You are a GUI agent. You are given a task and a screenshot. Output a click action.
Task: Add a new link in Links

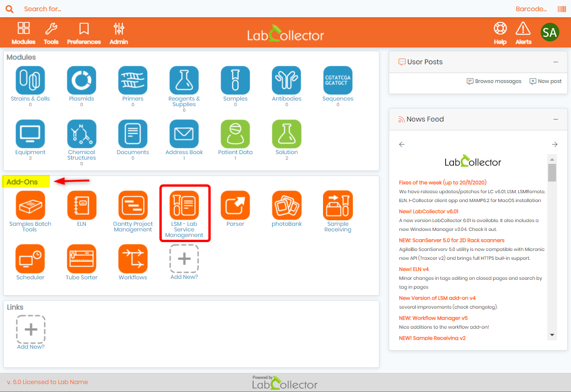pos(31,330)
